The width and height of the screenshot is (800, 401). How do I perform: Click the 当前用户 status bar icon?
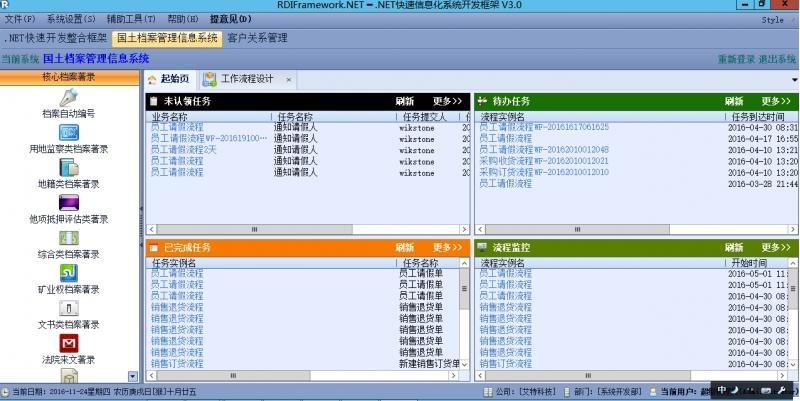[653, 392]
